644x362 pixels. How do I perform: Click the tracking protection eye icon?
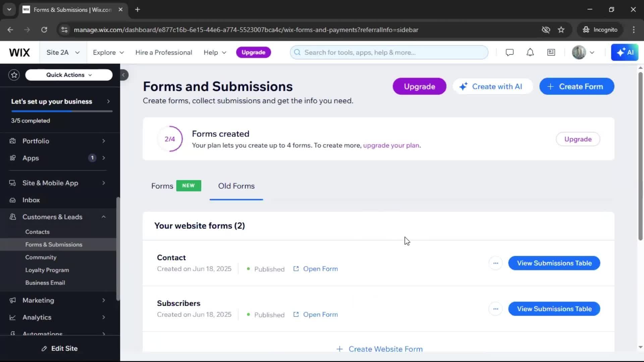[x=546, y=29]
